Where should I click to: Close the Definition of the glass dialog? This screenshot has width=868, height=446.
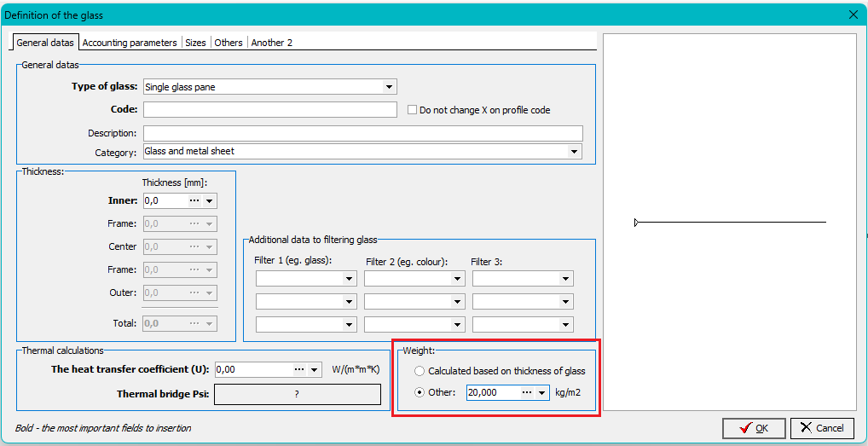(x=854, y=14)
